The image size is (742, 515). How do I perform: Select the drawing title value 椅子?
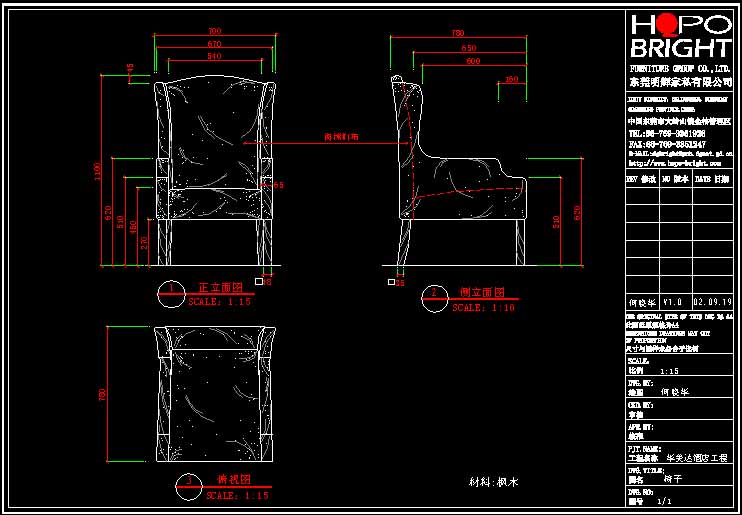pos(672,479)
